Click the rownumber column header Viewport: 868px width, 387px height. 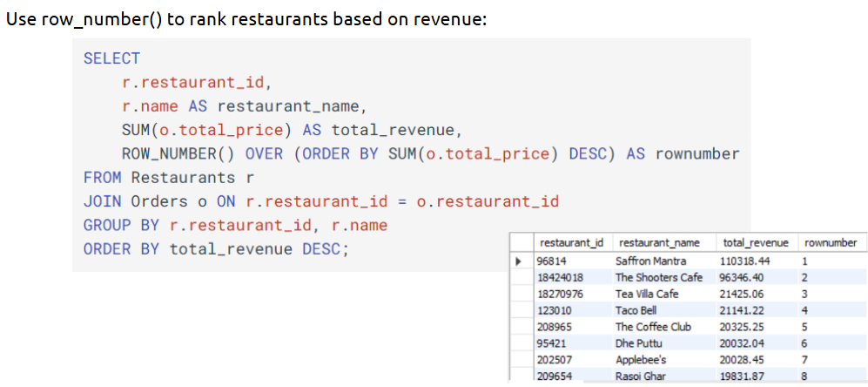click(832, 242)
